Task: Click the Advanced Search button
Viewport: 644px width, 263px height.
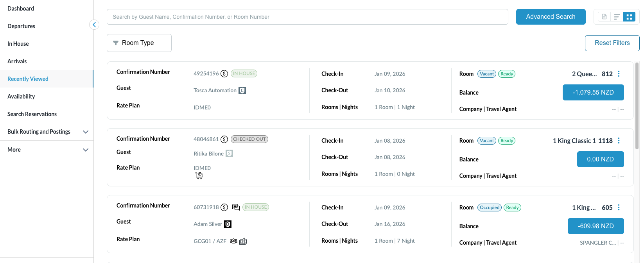Action: [551, 17]
